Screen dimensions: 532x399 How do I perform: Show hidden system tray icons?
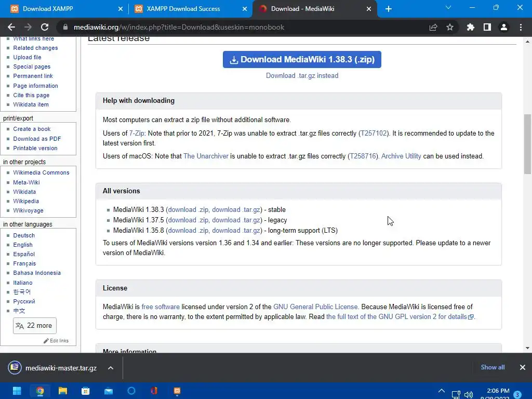pyautogui.click(x=442, y=391)
